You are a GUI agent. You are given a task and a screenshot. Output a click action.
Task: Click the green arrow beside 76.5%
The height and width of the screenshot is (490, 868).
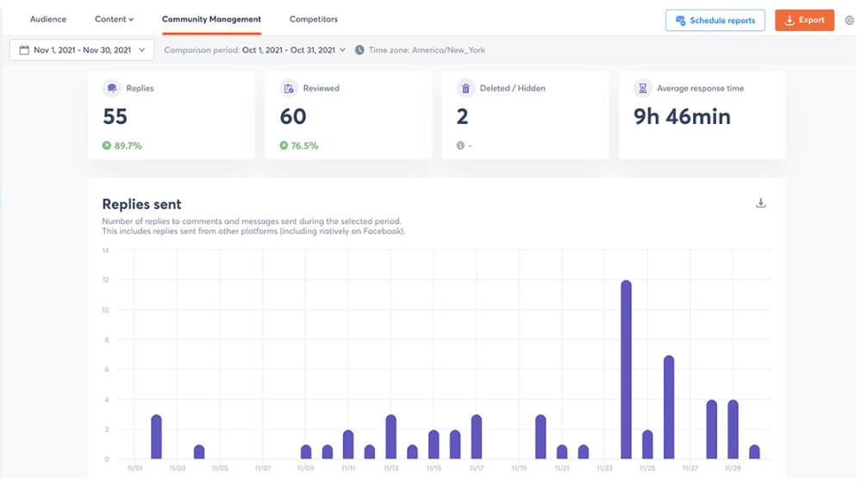coord(284,146)
